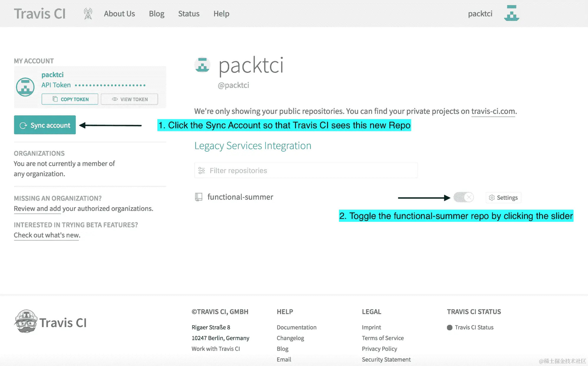
Task: Go to the Status page in navigation
Action: coord(189,14)
